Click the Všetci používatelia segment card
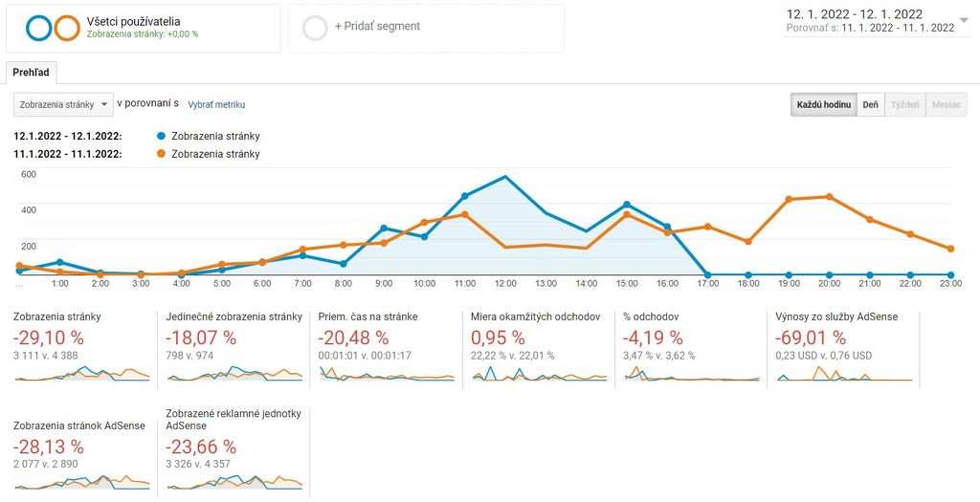Viewport: 980px width, 502px height. [143, 29]
